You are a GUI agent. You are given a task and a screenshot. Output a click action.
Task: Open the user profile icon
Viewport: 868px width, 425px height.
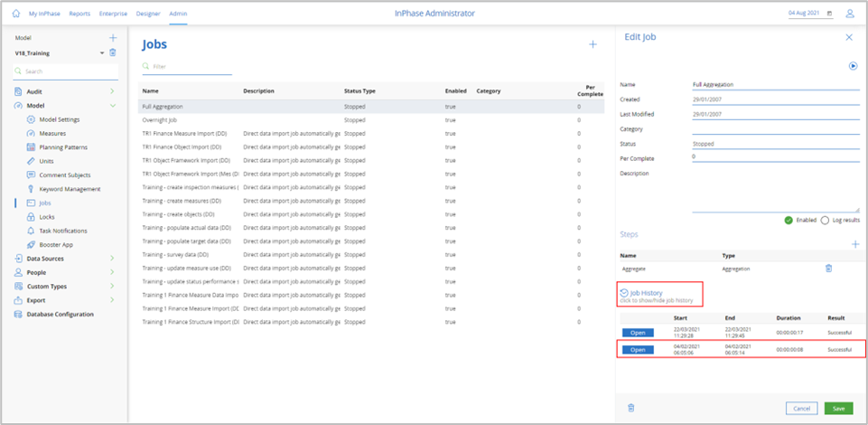coord(850,14)
